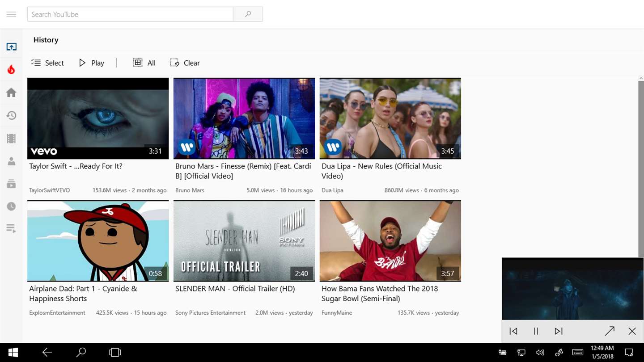This screenshot has height=362, width=644.
Task: Open Trending via the flame icon
Action: [11, 70]
